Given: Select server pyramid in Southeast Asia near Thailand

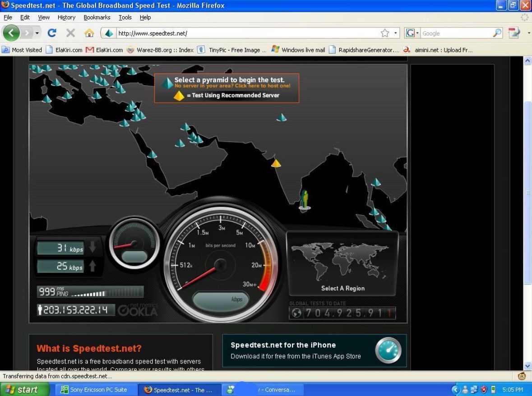Looking at the screenshot, I should (x=375, y=182).
